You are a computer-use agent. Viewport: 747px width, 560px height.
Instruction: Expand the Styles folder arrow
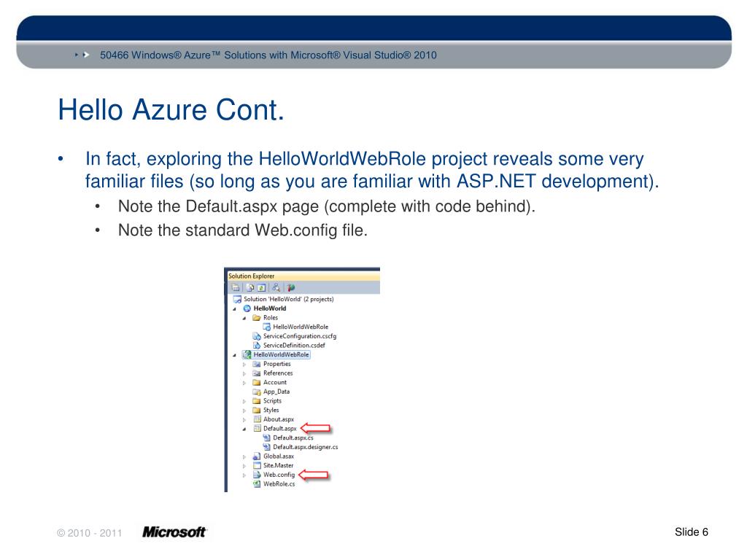coord(244,411)
